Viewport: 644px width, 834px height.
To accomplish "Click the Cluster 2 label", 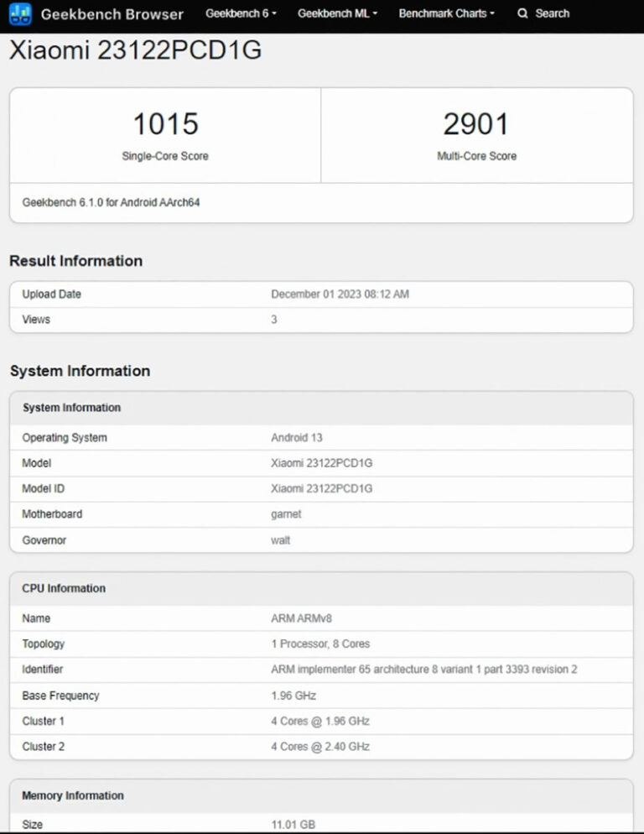I will point(43,747).
